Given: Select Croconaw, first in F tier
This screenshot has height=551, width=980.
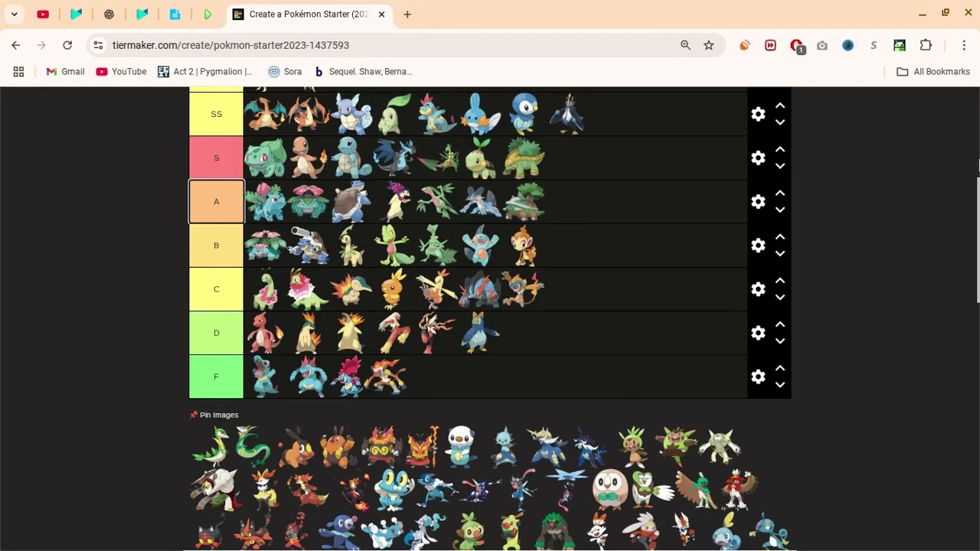Looking at the screenshot, I should coord(265,377).
